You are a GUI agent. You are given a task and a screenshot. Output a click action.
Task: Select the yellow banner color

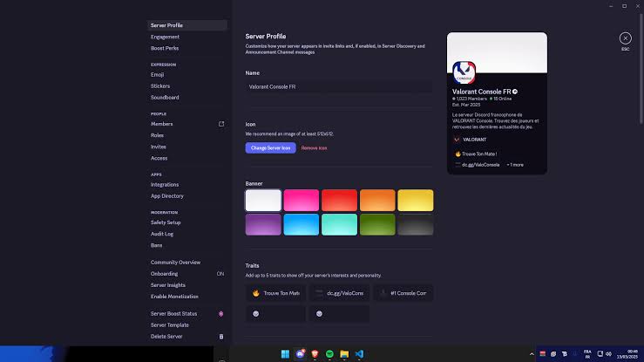click(415, 200)
